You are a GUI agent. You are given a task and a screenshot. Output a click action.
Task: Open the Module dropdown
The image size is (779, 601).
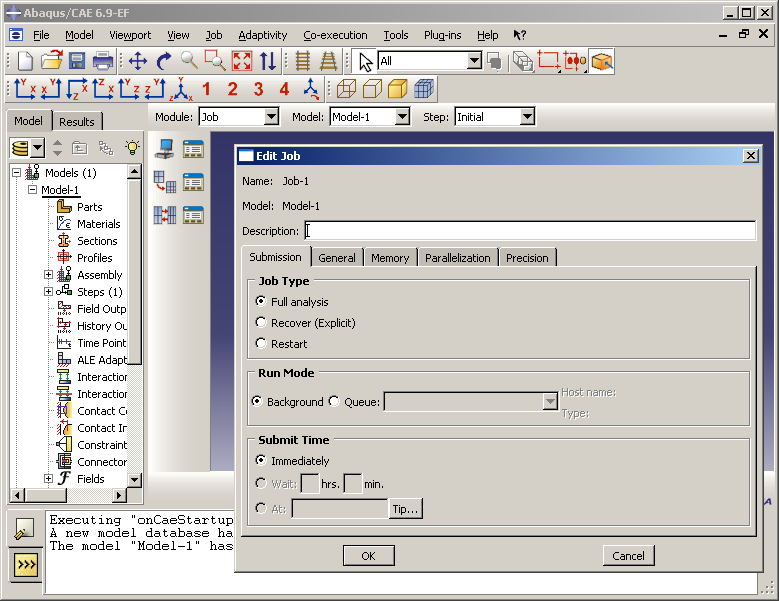[x=271, y=117]
